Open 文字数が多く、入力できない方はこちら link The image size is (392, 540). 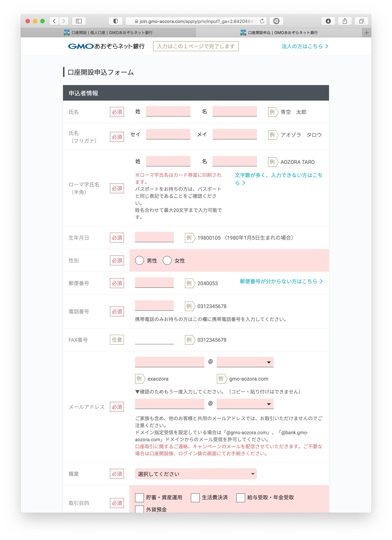[x=279, y=179]
